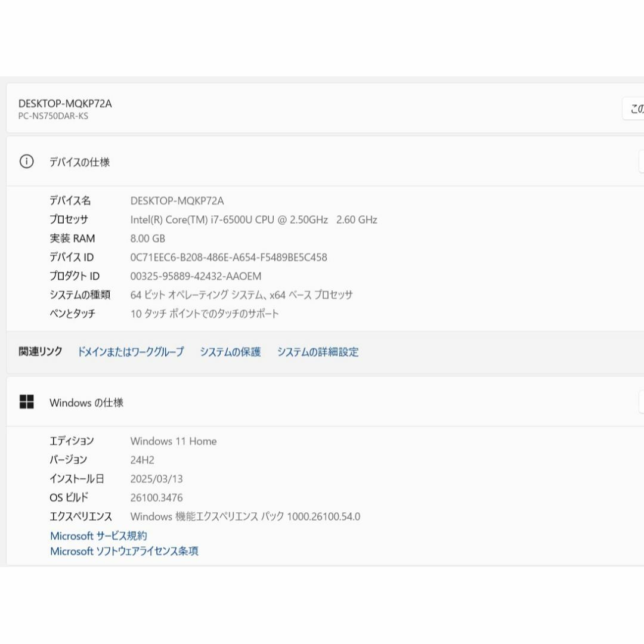Image resolution: width=644 pixels, height=644 pixels.
Task: Open システムの詳細設定 link
Action: (x=318, y=352)
